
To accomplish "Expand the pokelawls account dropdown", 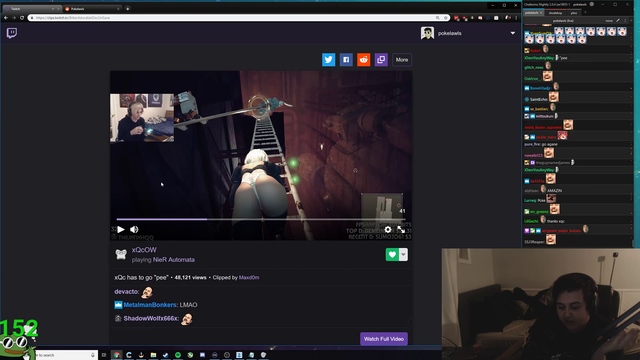I will (513, 33).
